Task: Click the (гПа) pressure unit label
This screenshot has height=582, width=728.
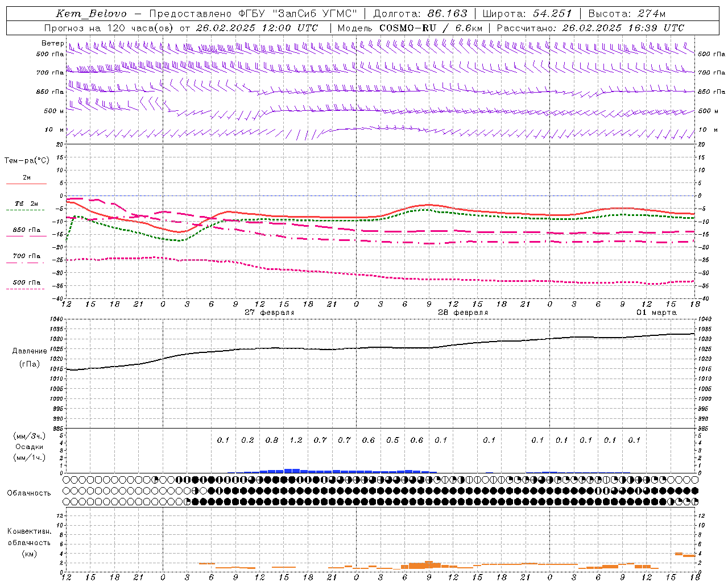Action: tap(30, 364)
